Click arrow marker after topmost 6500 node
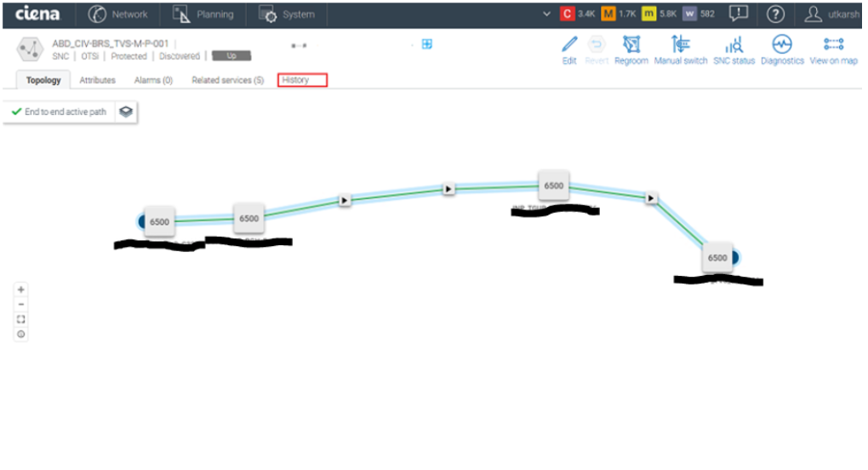Viewport: 868px width, 470px height. point(651,198)
